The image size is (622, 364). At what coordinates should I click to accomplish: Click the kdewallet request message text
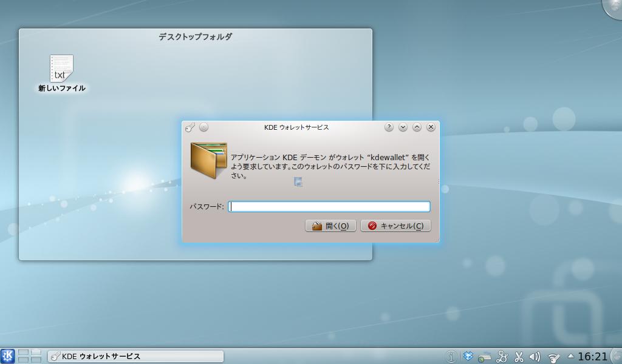[330, 166]
